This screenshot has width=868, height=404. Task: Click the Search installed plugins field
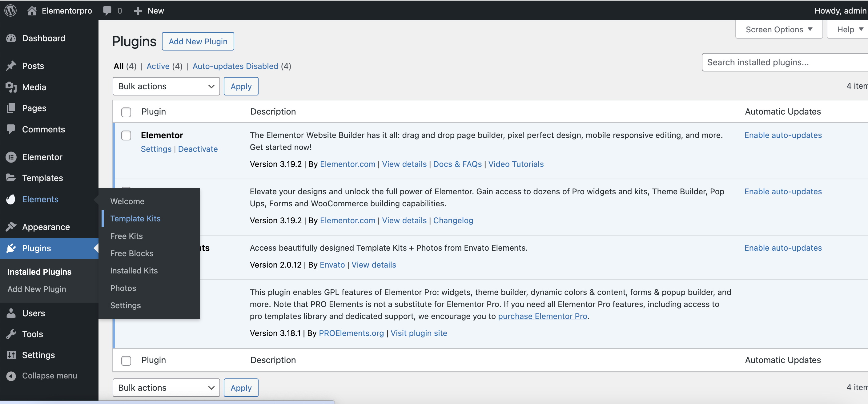[785, 63]
